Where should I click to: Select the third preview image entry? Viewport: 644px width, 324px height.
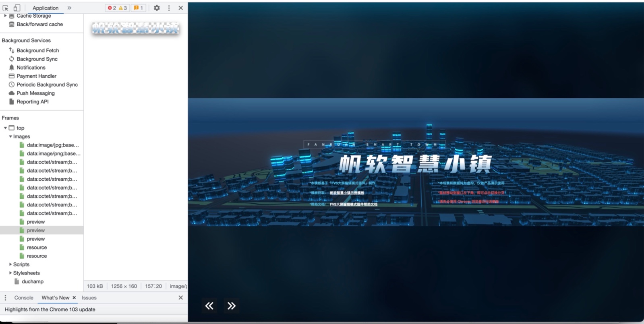click(35, 239)
